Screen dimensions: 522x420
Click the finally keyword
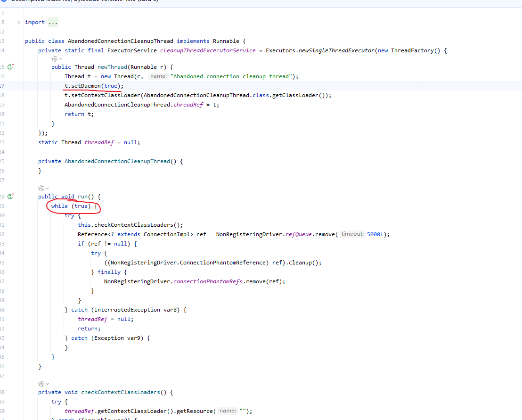click(x=109, y=272)
